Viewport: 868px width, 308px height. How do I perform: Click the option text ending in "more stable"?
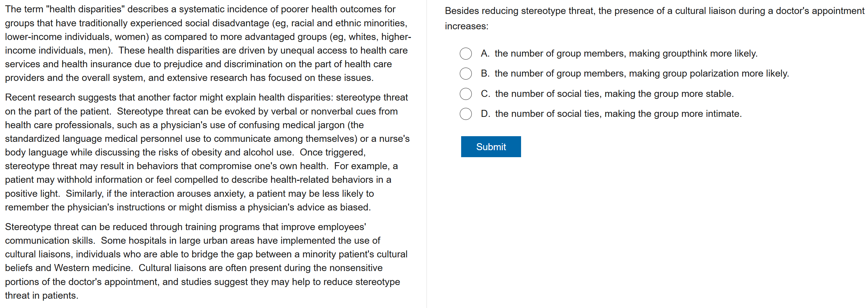pos(614,94)
